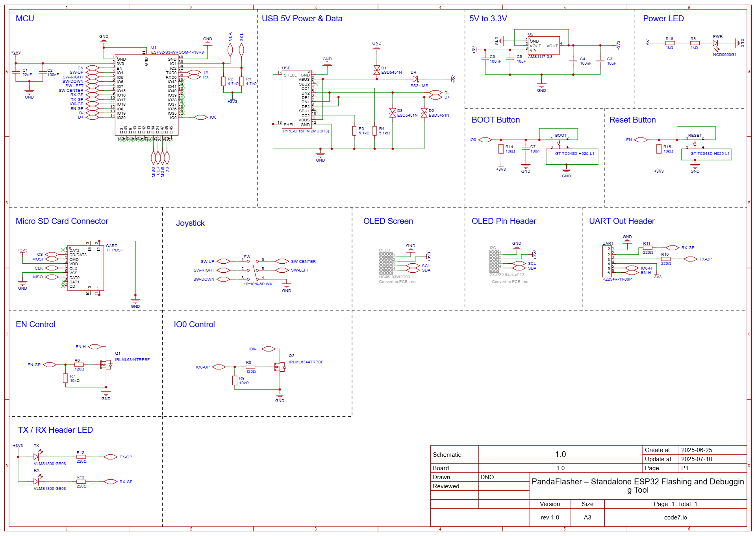Select the USB Type-C connector body

click(296, 99)
